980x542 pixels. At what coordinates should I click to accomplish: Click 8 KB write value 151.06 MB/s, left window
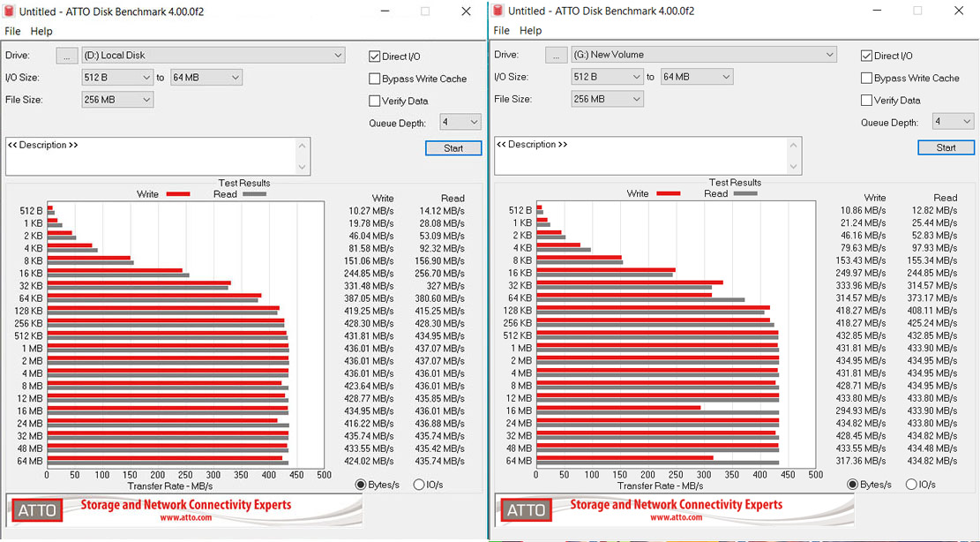click(369, 261)
